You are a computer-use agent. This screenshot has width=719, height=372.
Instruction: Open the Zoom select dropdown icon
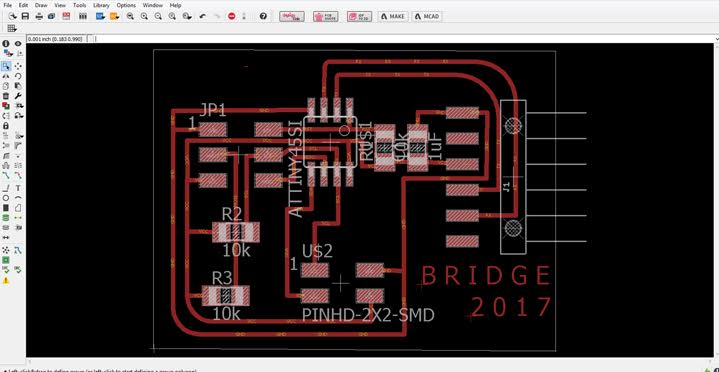(187, 17)
